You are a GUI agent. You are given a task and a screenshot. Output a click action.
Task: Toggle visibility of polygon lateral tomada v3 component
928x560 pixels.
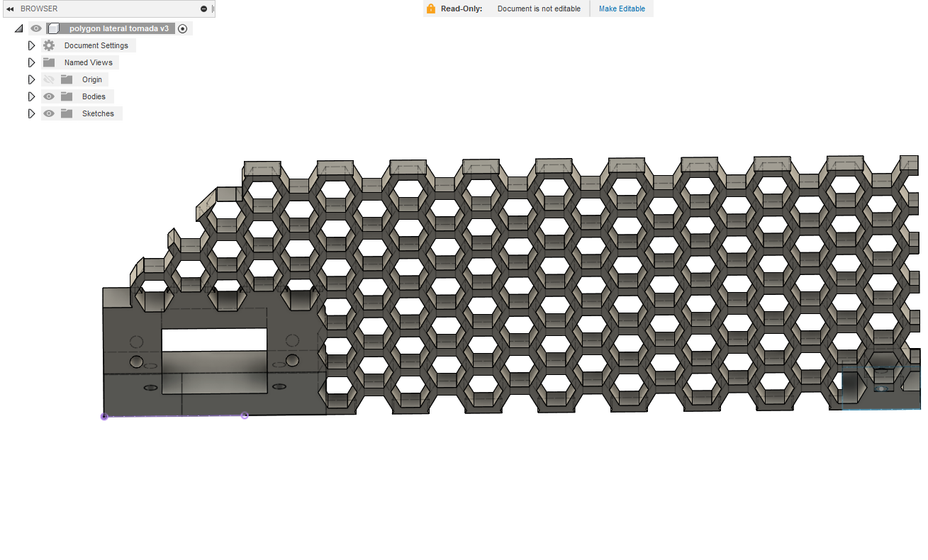click(x=36, y=28)
